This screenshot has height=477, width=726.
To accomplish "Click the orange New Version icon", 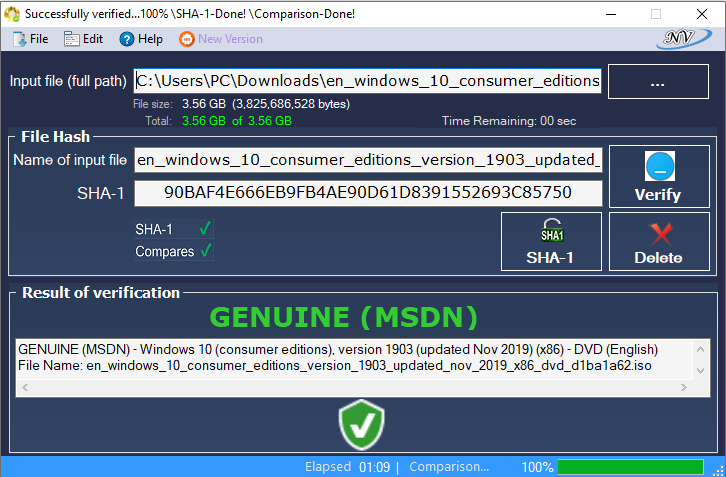I will (187, 39).
